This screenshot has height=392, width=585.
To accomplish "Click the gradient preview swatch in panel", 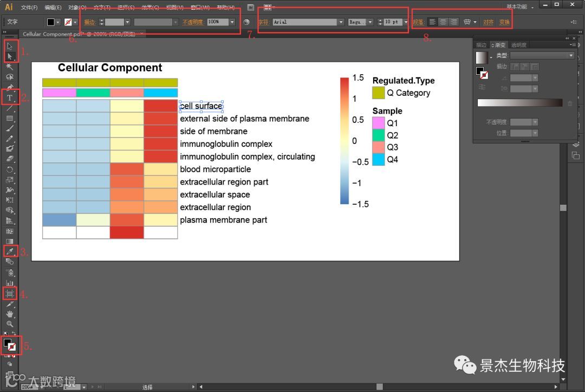I will coord(482,58).
